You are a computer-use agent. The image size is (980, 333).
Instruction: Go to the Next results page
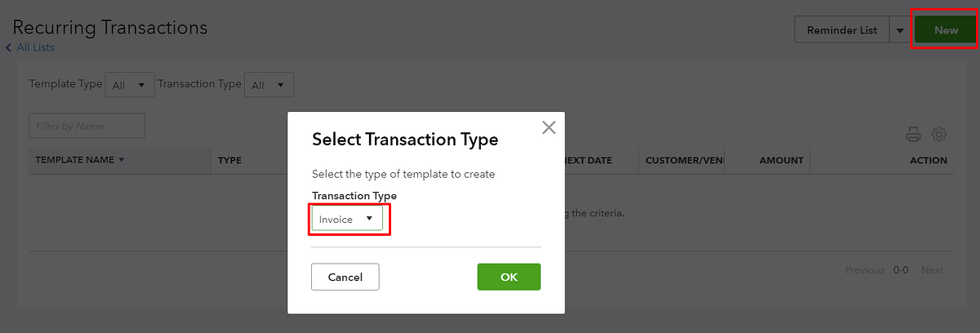pos(932,270)
